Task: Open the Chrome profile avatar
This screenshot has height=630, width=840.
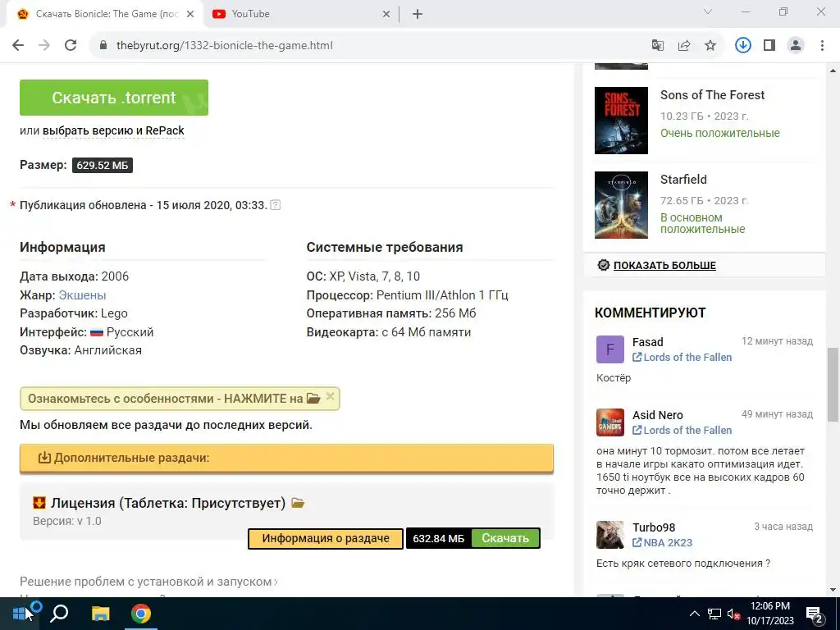Action: 796,46
